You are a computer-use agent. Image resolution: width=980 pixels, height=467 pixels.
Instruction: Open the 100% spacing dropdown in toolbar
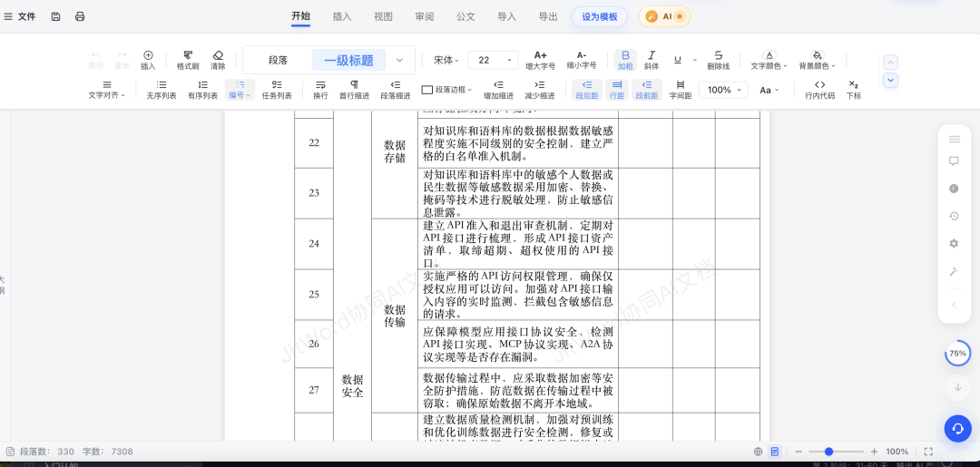723,90
